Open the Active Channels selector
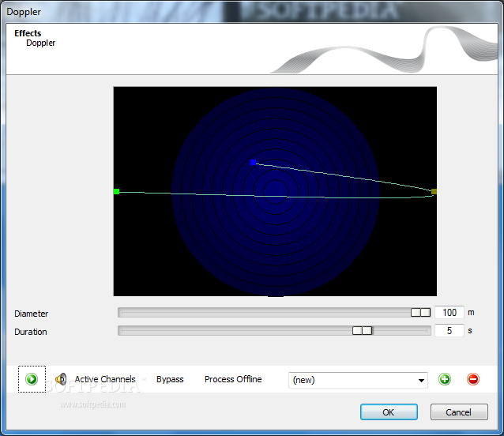504x436 pixels. click(105, 379)
